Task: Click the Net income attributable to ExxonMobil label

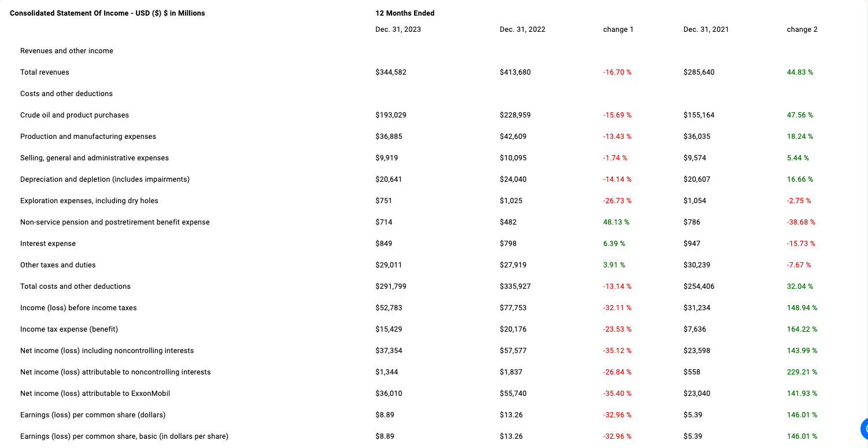Action: pyautogui.click(x=95, y=394)
